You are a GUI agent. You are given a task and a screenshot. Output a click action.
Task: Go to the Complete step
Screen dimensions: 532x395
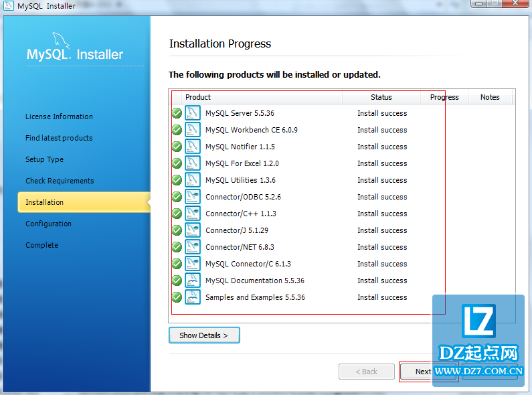41,245
